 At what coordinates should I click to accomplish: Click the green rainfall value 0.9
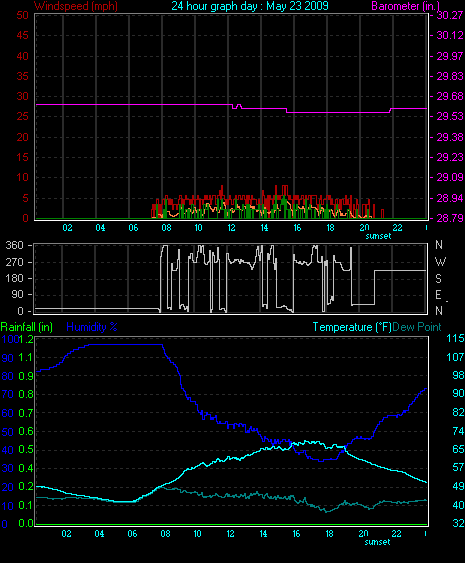pyautogui.click(x=25, y=376)
